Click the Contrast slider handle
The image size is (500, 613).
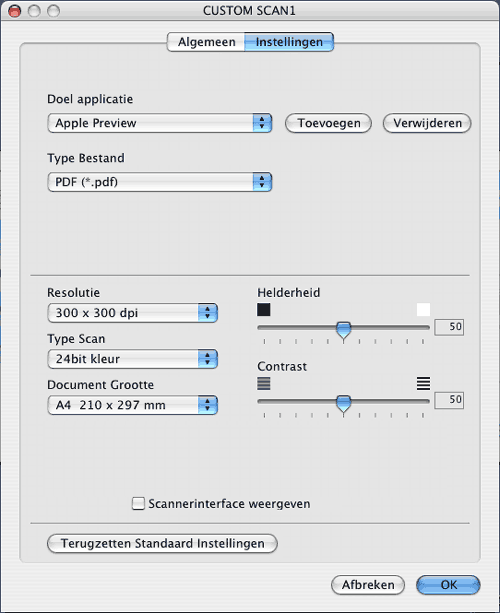click(x=344, y=404)
